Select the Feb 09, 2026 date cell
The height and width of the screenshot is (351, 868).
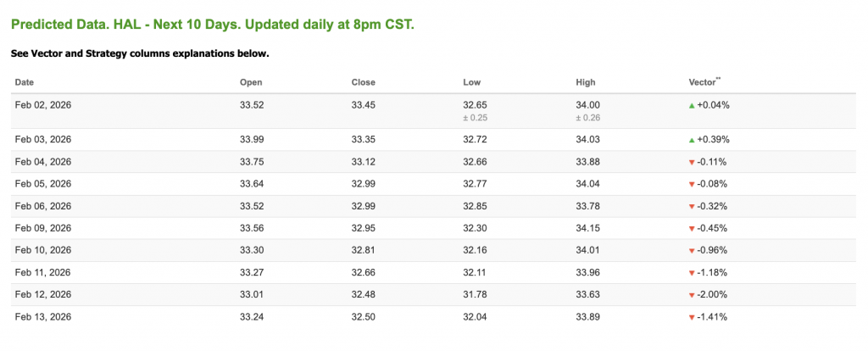(43, 228)
